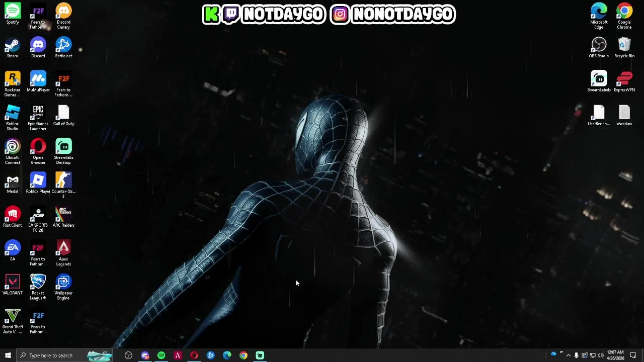Click the ExpressVPN desktop icon

624,81
